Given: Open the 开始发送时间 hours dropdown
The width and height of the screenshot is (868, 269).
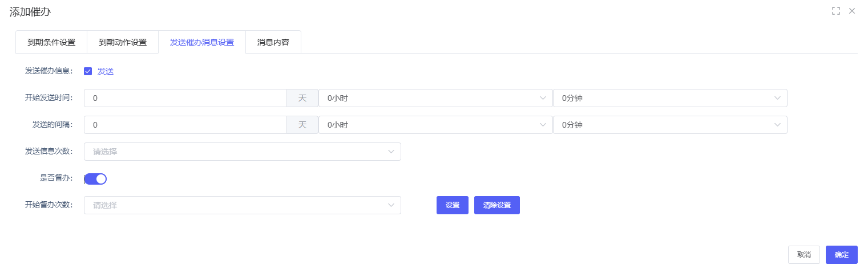Looking at the screenshot, I should click(435, 98).
